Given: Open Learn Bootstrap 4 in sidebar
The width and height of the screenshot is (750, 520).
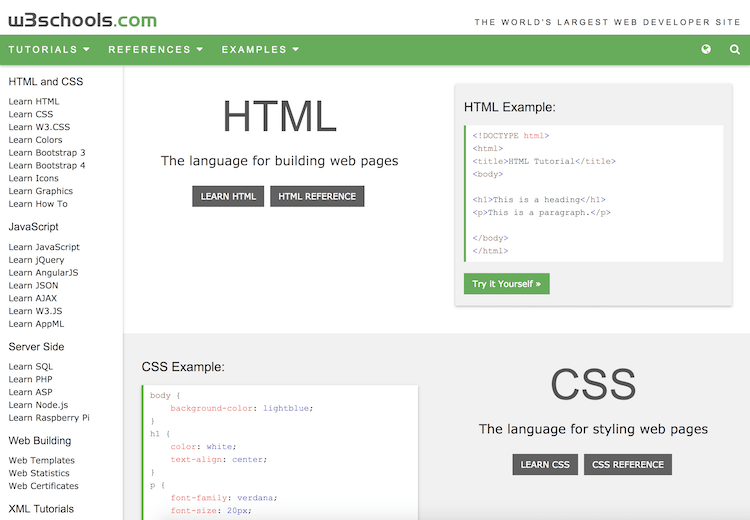Looking at the screenshot, I should [x=47, y=165].
